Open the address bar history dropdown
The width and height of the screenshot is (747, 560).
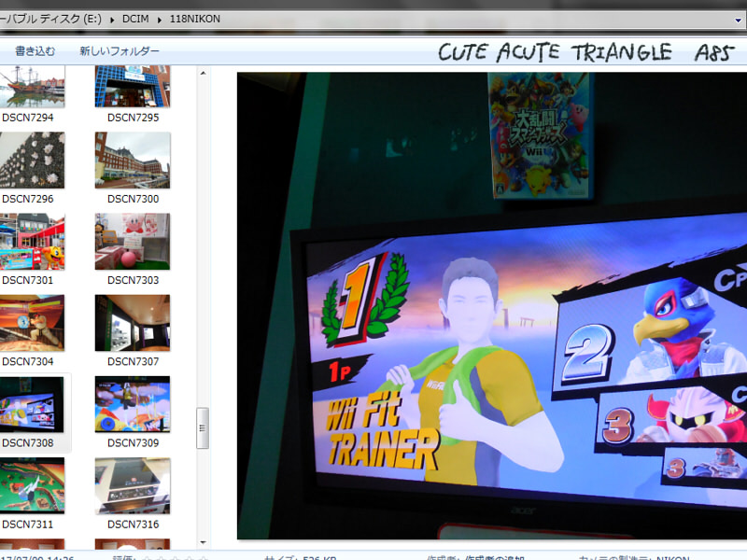tap(738, 20)
